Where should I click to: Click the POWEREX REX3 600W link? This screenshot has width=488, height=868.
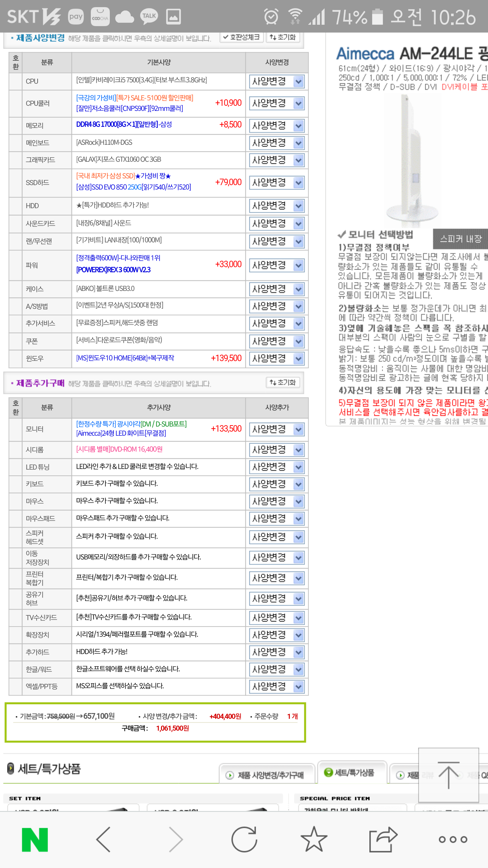tap(114, 270)
